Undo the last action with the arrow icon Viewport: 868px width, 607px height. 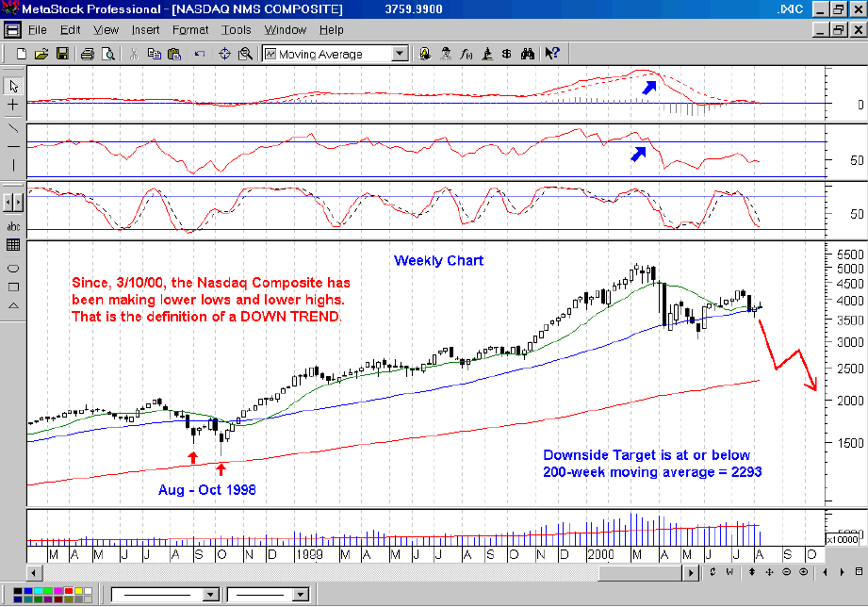[200, 54]
